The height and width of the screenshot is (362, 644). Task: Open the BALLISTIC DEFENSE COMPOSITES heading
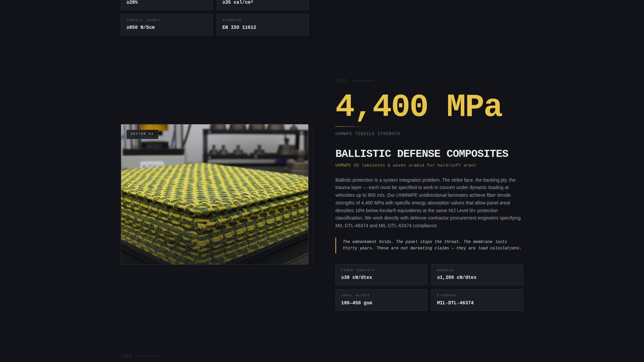point(422,154)
